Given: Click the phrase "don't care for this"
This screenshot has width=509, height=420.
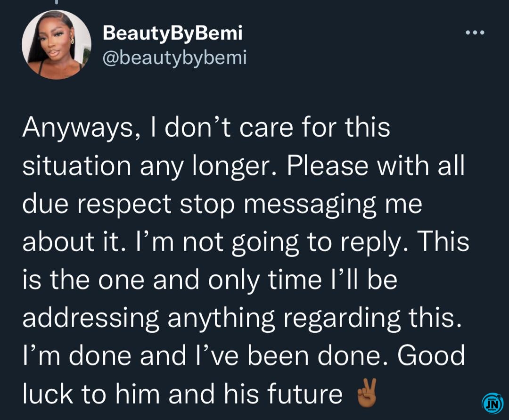Looking at the screenshot, I should pyautogui.click(x=278, y=128).
